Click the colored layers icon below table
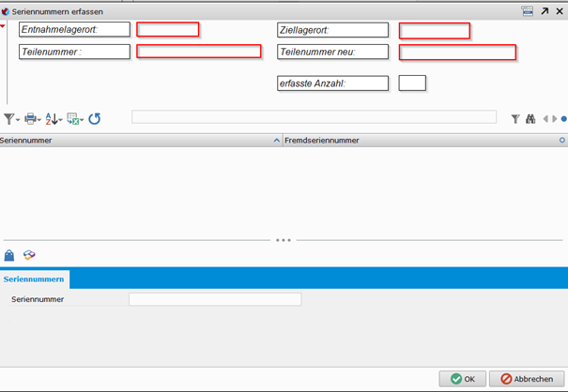 click(x=29, y=255)
